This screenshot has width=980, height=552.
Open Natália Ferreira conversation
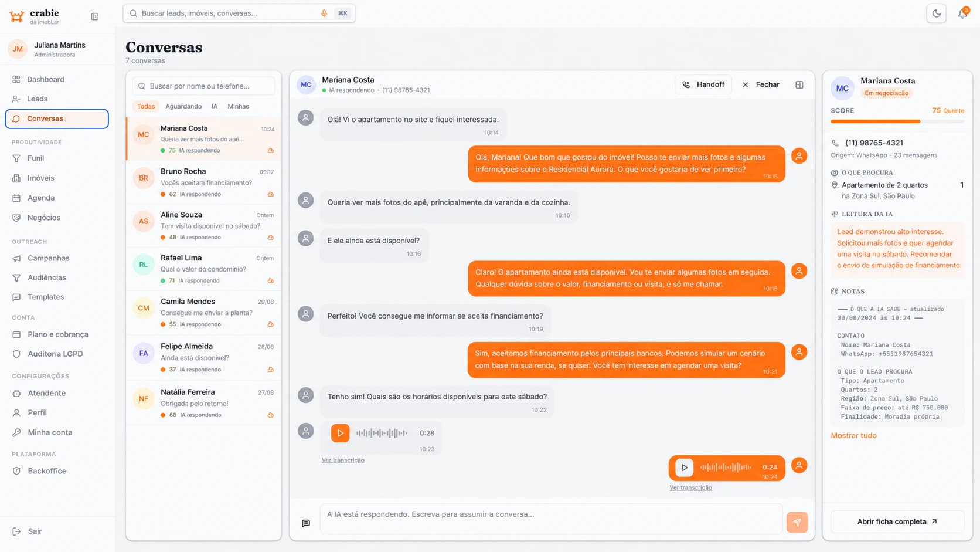(203, 403)
